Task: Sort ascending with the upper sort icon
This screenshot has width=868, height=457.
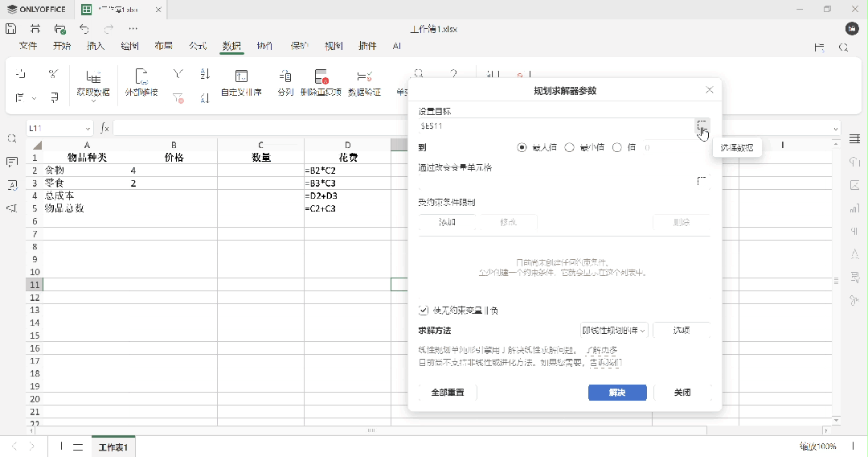Action: [x=205, y=74]
